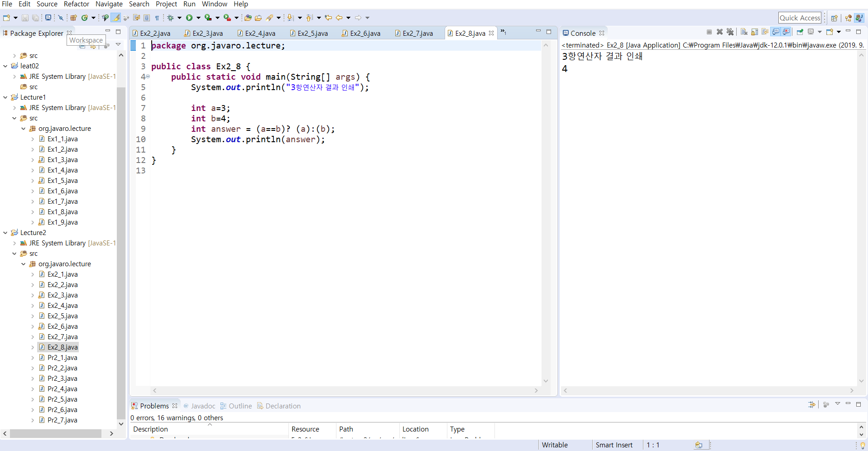Click the editor horizontal scrollbar
This screenshot has height=451, width=868.
point(346,390)
